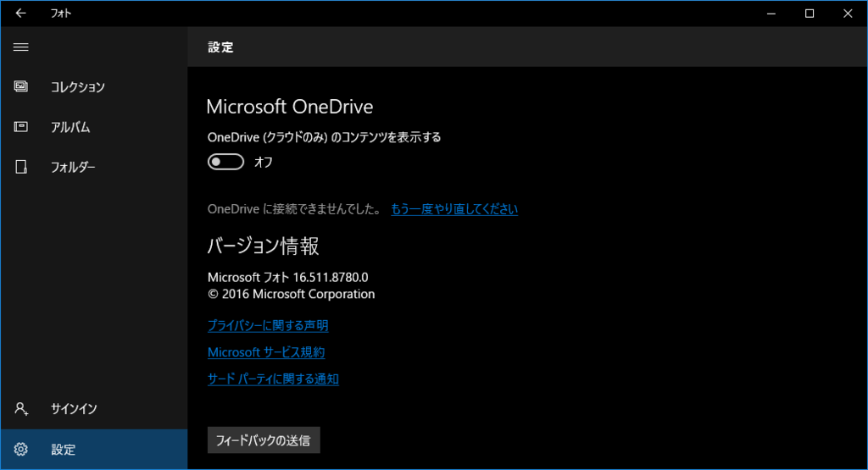
Task: Click the フィードバックの送信 button
Action: point(264,440)
